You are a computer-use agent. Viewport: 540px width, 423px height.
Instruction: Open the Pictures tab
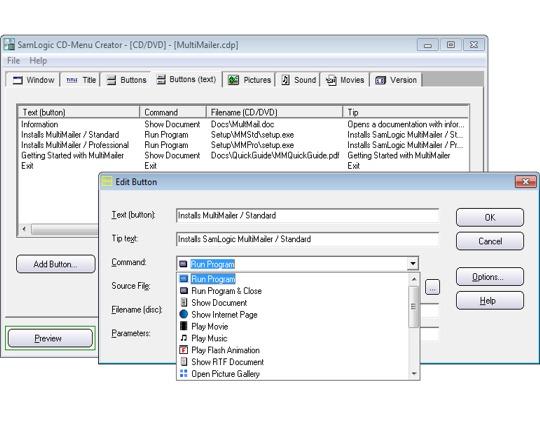(x=249, y=80)
